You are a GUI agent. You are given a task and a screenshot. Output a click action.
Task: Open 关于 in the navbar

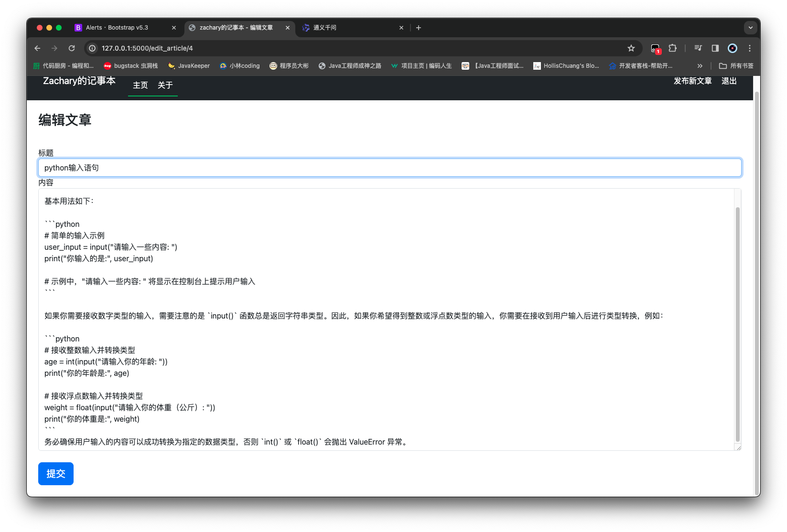click(165, 85)
